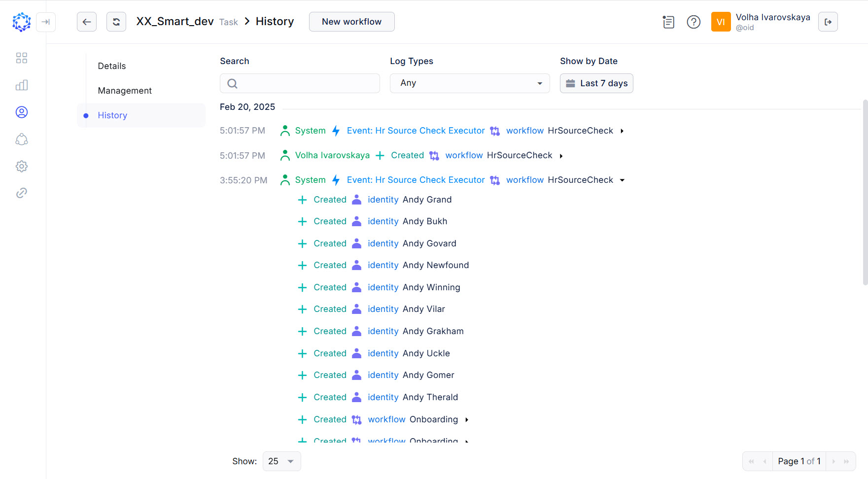The width and height of the screenshot is (868, 479).
Task: Click the refresh icon next to back arrow
Action: [116, 22]
